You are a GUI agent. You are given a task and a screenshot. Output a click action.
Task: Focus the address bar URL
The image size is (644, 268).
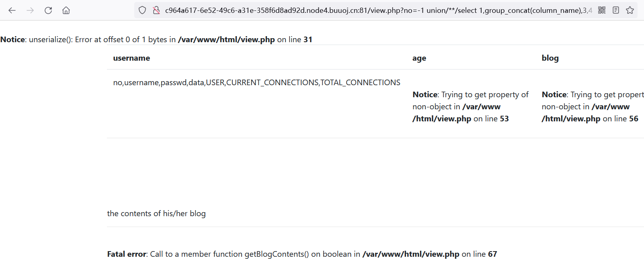tap(378, 10)
